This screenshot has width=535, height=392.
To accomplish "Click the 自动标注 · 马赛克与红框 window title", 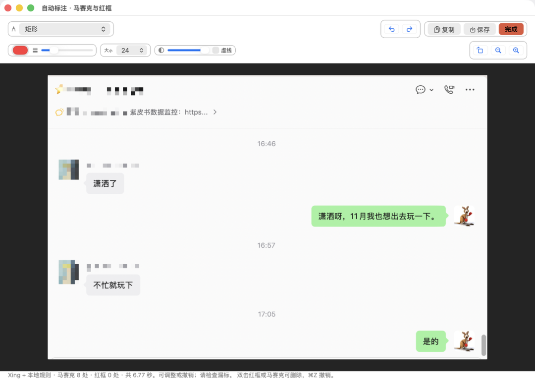I will [x=76, y=8].
